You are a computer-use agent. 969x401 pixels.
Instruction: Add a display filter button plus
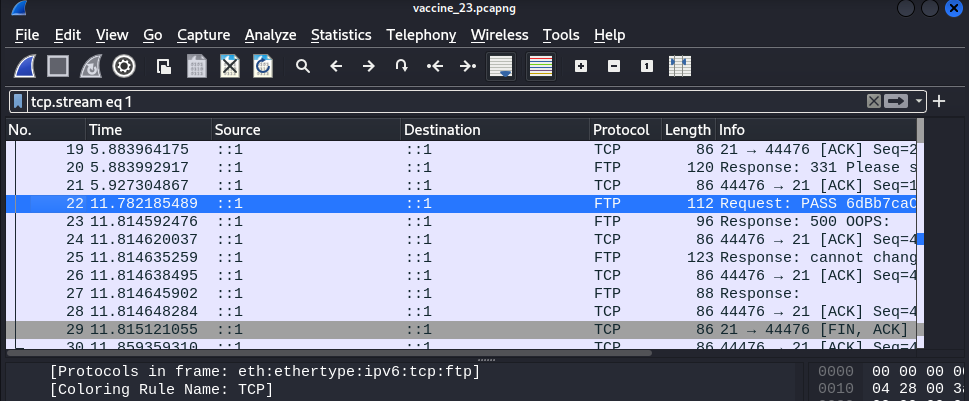[939, 101]
